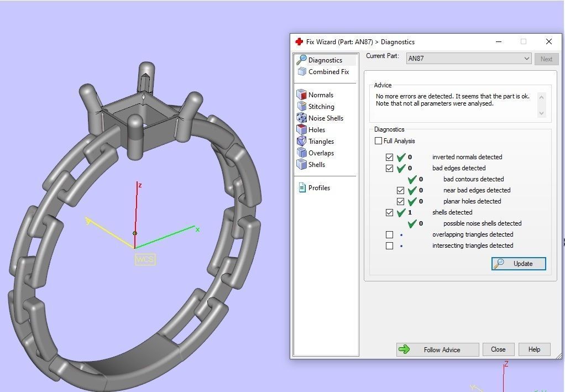Click the Noise Shells dice icon
The image size is (565, 392).
[x=301, y=118]
